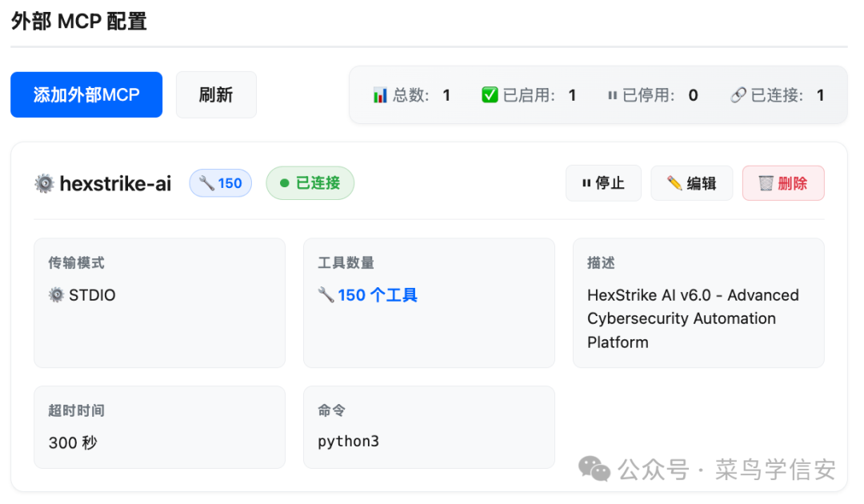Screen dimensions: 864x504
Task: Click the 添加外部MCP button
Action: point(86,94)
